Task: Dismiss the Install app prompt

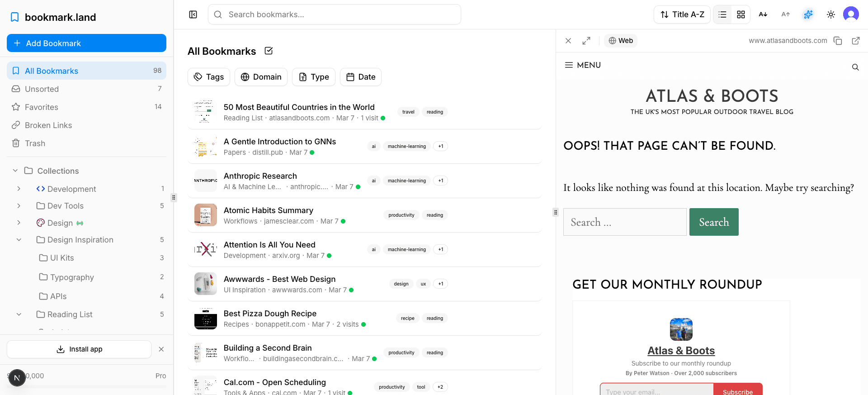Action: point(161,349)
